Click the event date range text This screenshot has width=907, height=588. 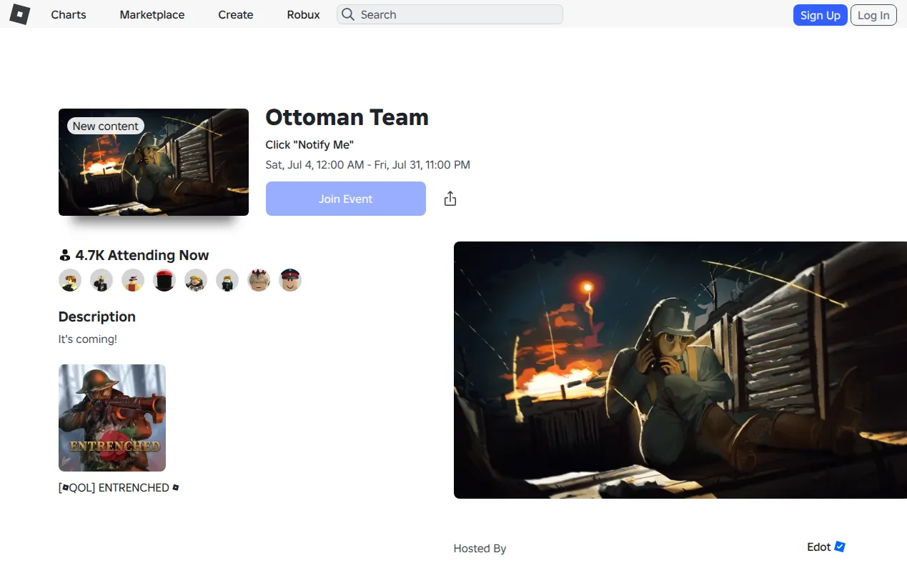point(367,164)
